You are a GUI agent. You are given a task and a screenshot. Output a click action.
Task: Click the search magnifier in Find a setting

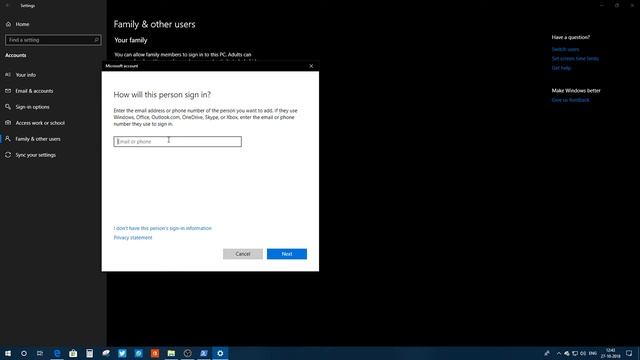point(97,40)
